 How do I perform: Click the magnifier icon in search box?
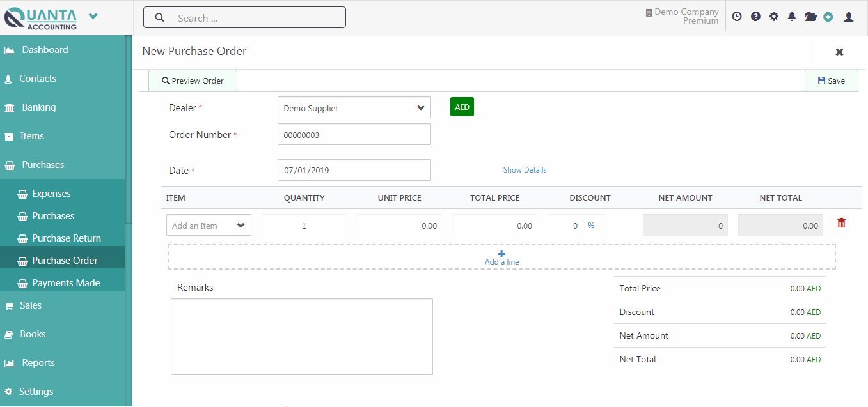pyautogui.click(x=160, y=18)
